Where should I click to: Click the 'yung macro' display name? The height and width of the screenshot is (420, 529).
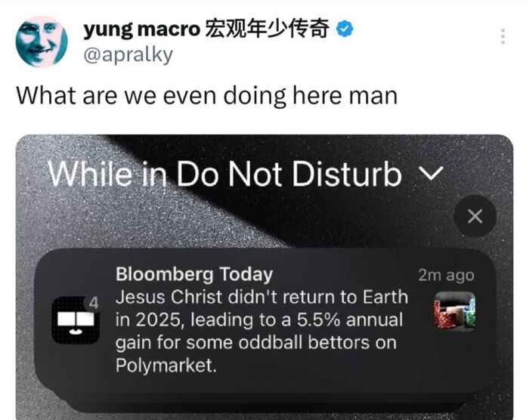click(x=142, y=29)
